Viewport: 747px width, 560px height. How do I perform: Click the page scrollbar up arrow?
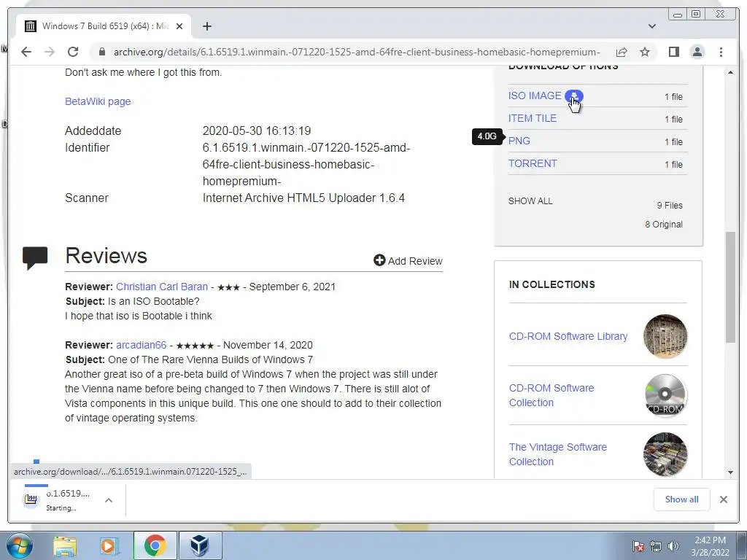point(730,72)
